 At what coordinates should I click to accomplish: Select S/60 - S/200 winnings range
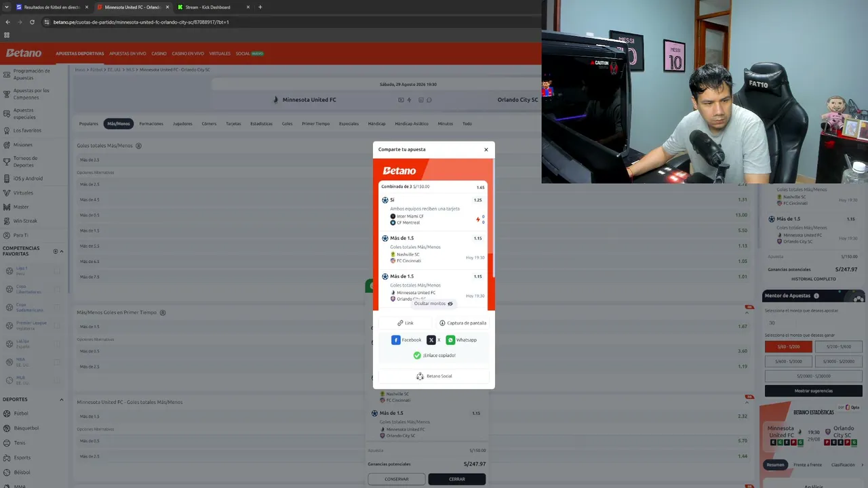pos(789,346)
